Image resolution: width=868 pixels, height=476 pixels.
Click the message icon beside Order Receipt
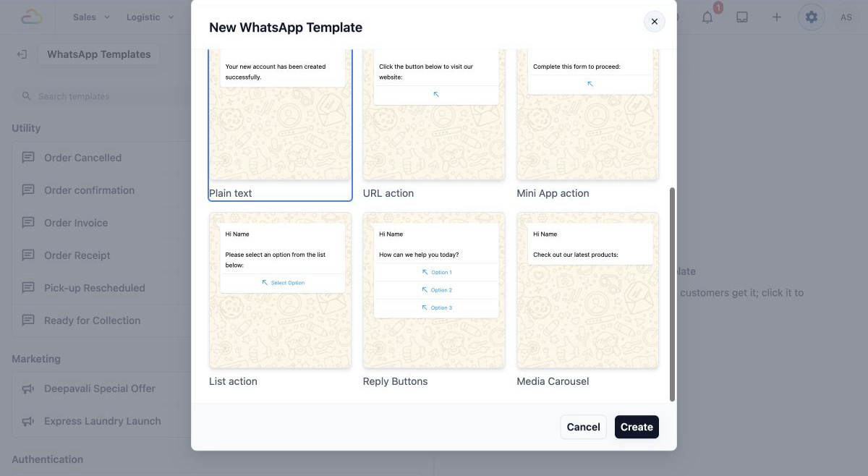(28, 255)
